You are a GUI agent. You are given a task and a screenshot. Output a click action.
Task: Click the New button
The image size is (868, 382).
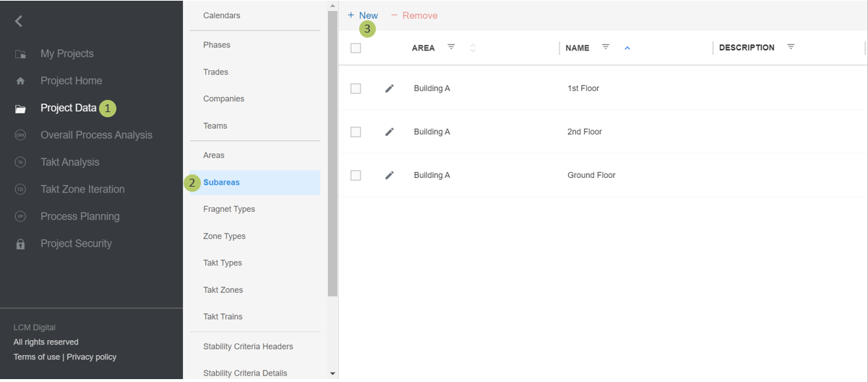coord(363,15)
